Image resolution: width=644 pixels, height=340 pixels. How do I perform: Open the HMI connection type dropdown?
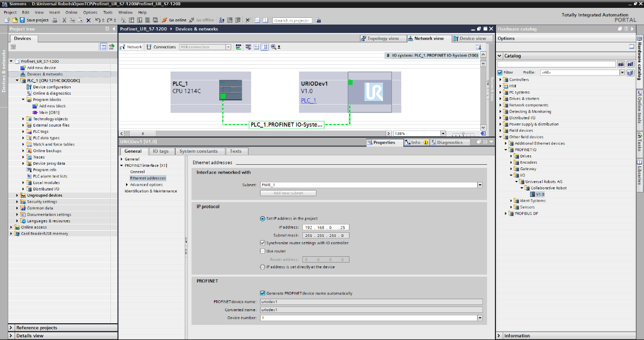(228, 47)
